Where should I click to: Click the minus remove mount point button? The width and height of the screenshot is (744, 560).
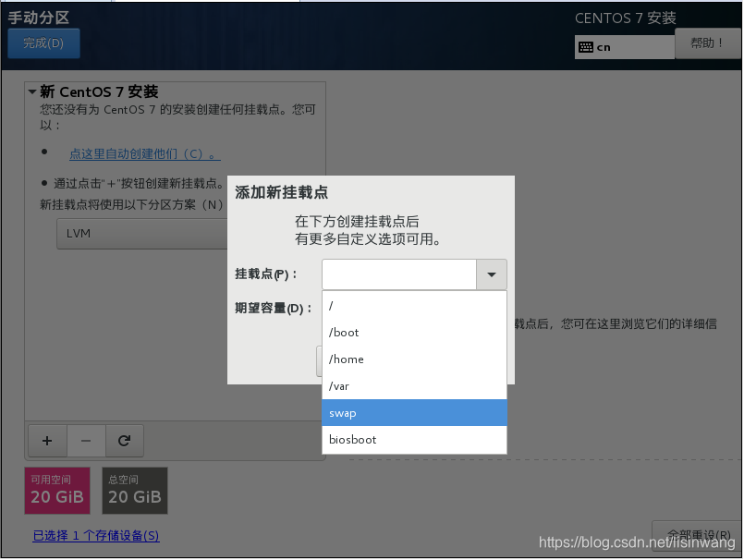(x=86, y=441)
